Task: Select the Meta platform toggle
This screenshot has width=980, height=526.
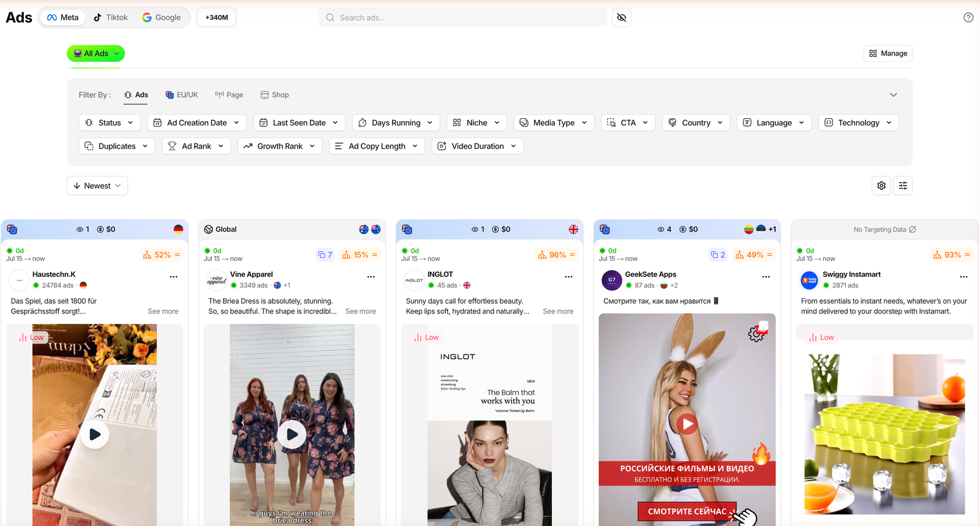Action: pyautogui.click(x=63, y=18)
